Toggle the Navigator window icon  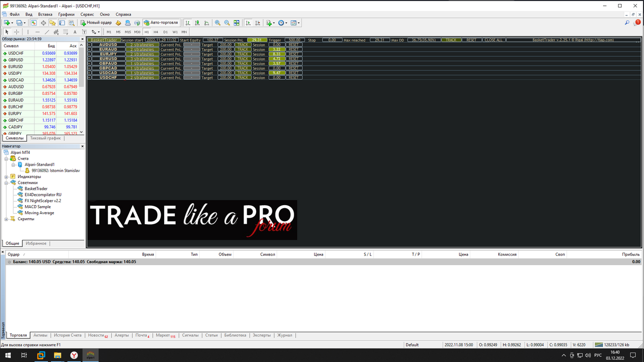(52, 23)
